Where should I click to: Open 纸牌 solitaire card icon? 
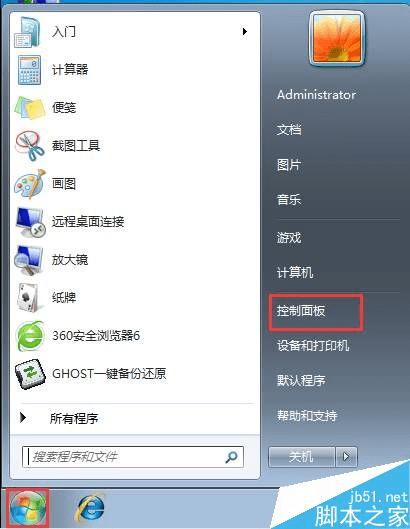pos(29,298)
